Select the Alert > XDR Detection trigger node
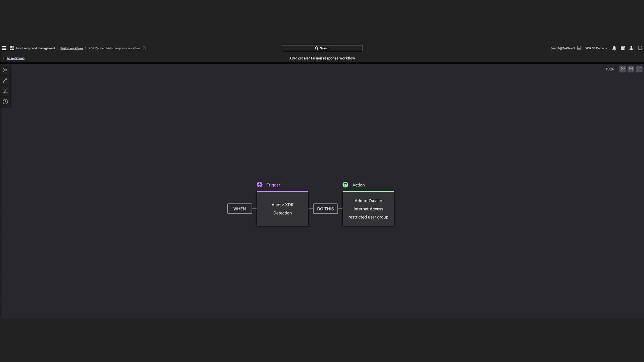 pos(282,209)
